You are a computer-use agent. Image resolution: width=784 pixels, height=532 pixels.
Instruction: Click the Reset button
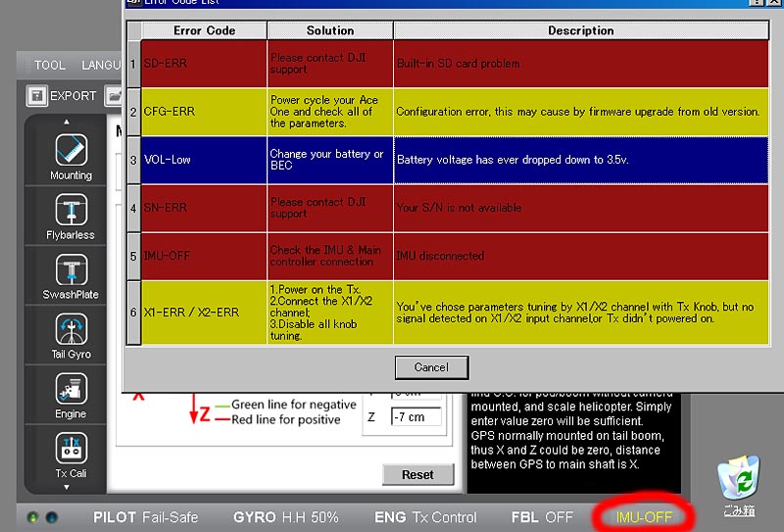(417, 474)
